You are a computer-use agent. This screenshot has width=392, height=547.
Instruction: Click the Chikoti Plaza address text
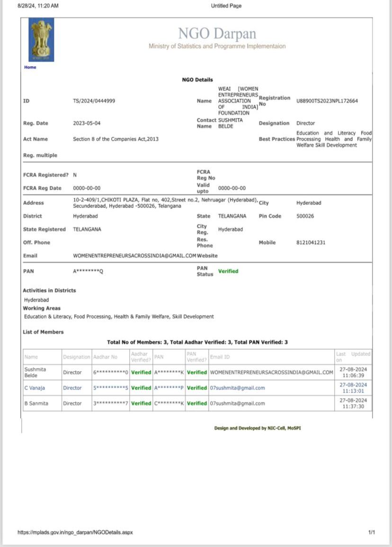click(165, 203)
